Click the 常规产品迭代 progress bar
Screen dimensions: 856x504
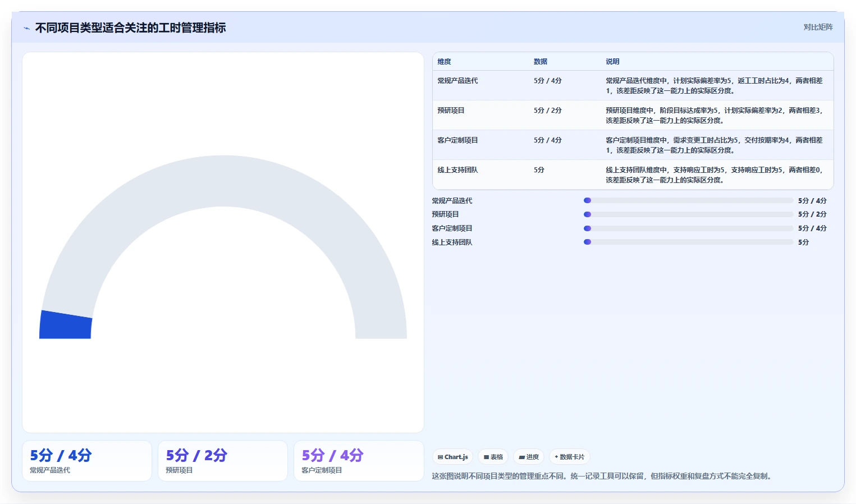click(x=688, y=200)
